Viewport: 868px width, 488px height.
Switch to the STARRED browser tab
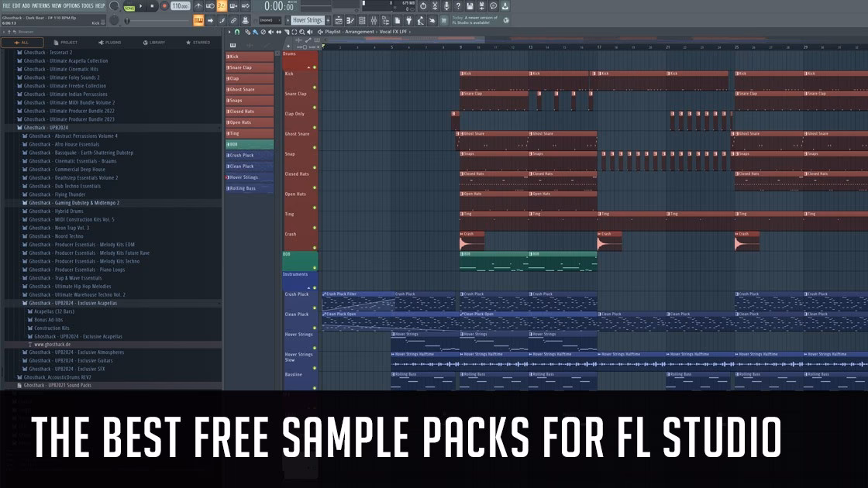[x=198, y=43]
